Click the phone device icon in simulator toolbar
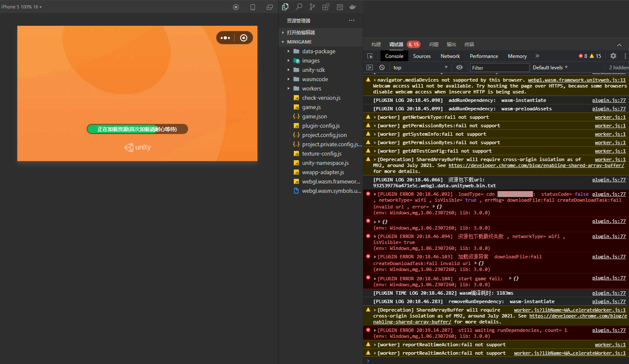Viewport: 629px width, 364px height. (253, 7)
